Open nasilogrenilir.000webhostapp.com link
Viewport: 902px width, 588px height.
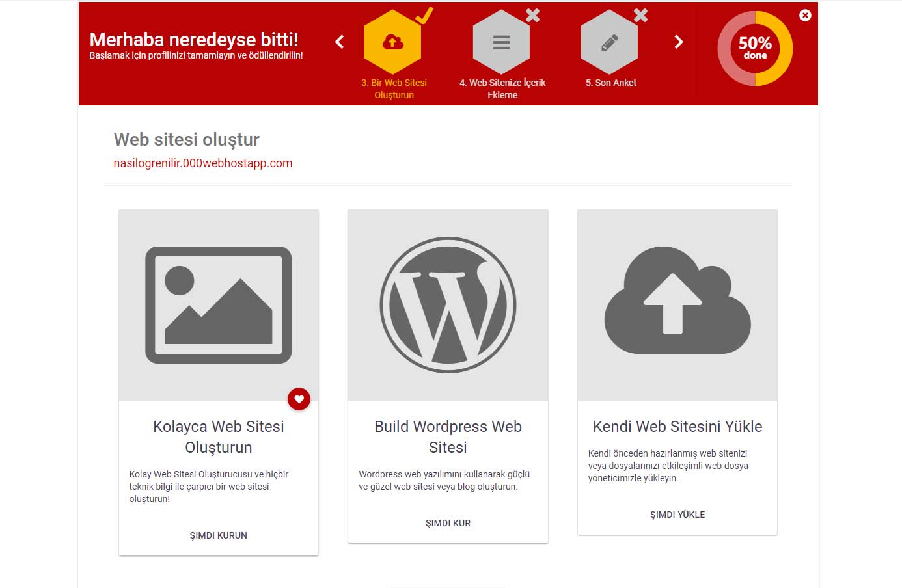[x=203, y=163]
